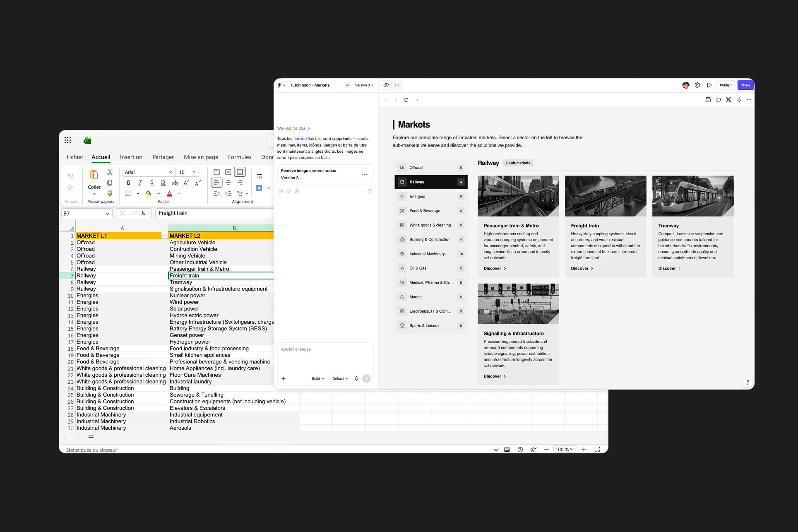798x532 pixels.
Task: Open the B7 name box dropdown
Action: [107, 214]
